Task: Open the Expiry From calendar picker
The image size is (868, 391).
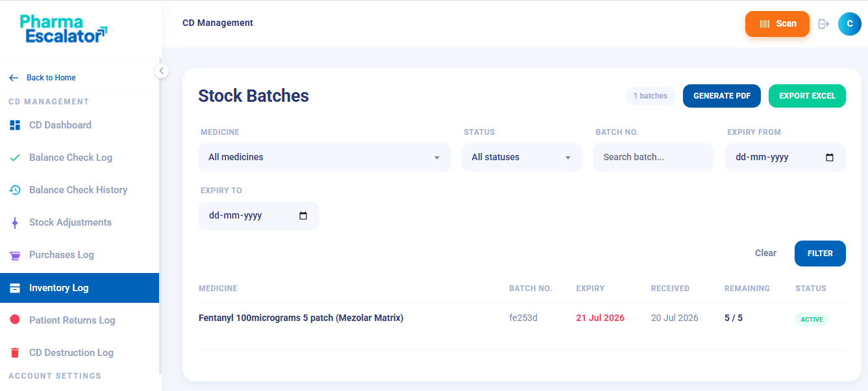Action: pyautogui.click(x=829, y=158)
